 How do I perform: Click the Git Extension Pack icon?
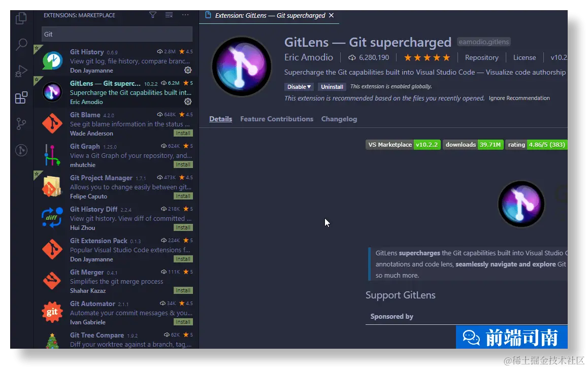52,249
